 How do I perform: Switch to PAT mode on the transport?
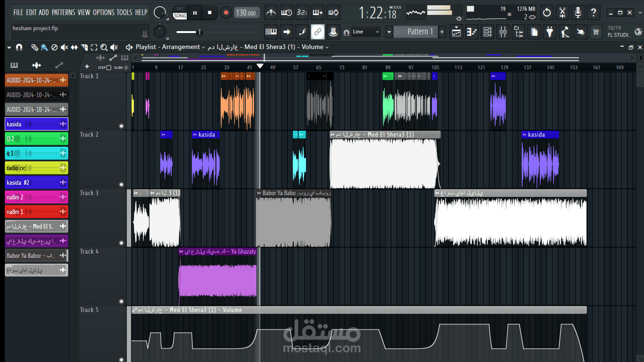point(180,8)
